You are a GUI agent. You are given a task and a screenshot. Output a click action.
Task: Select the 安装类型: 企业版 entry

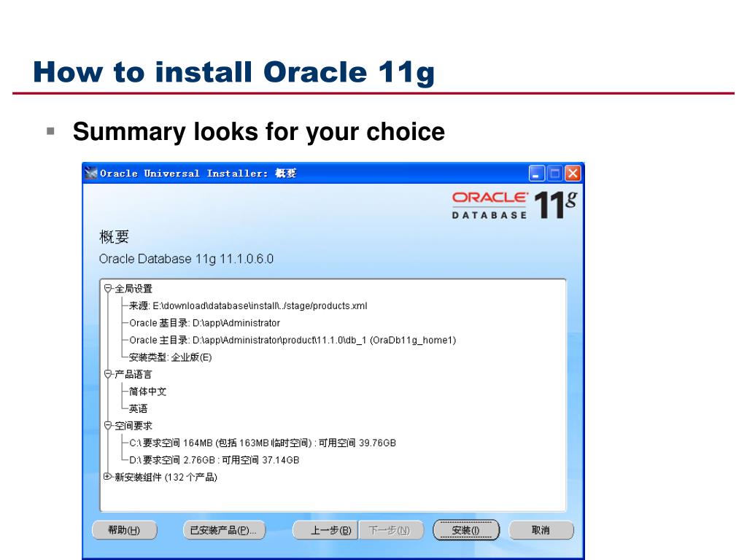[170, 357]
